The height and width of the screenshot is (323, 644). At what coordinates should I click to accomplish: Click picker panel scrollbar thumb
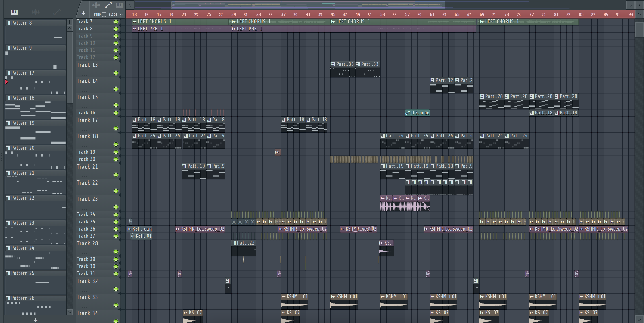coord(70,67)
